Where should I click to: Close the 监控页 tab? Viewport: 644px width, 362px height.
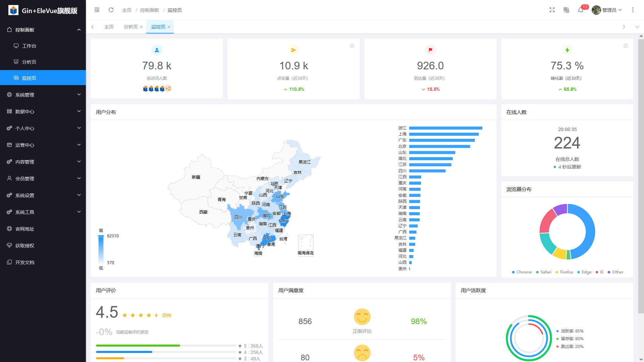[x=169, y=27]
